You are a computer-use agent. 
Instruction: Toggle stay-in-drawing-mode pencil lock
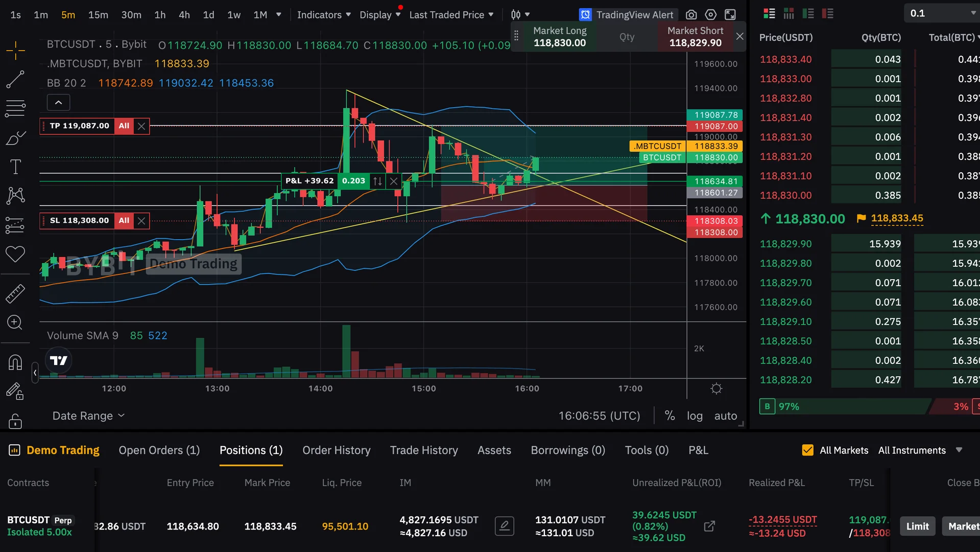click(15, 392)
